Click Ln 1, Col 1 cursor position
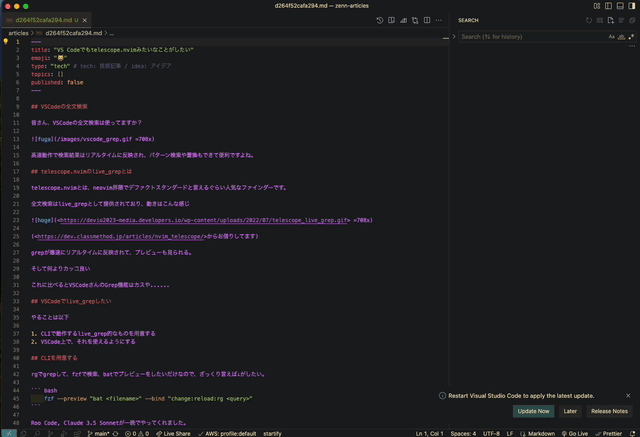The width and height of the screenshot is (640, 437). pos(429,433)
